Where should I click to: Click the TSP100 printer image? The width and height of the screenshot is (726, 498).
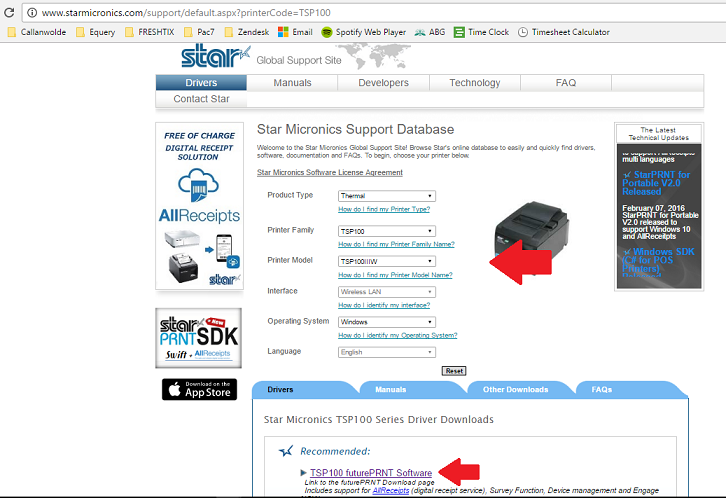tap(532, 233)
